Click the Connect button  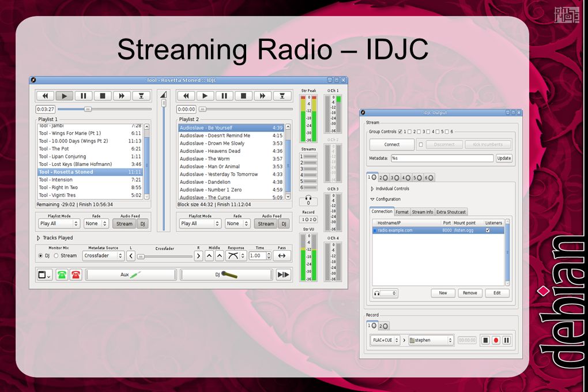click(392, 145)
